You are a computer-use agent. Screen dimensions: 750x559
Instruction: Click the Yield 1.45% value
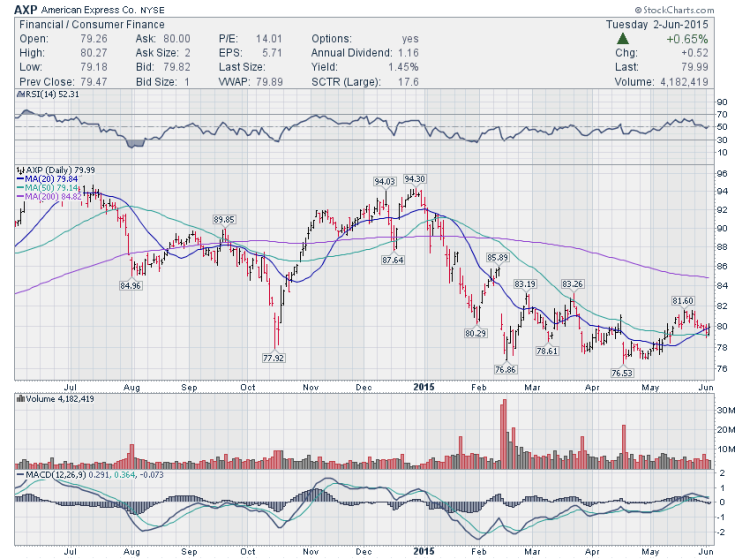click(x=403, y=67)
